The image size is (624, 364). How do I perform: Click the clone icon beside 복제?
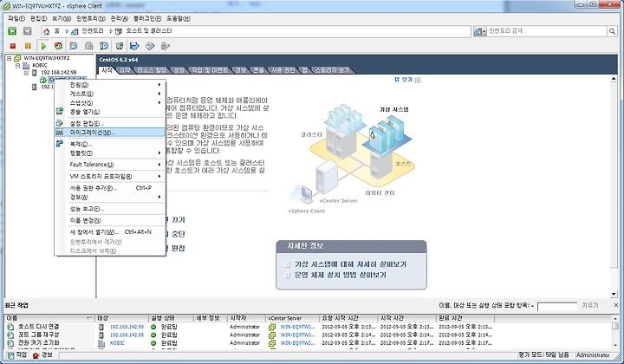[60, 144]
